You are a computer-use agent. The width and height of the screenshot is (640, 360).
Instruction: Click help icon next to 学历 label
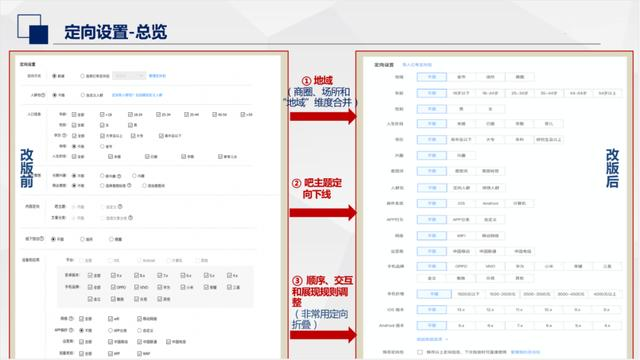64,135
